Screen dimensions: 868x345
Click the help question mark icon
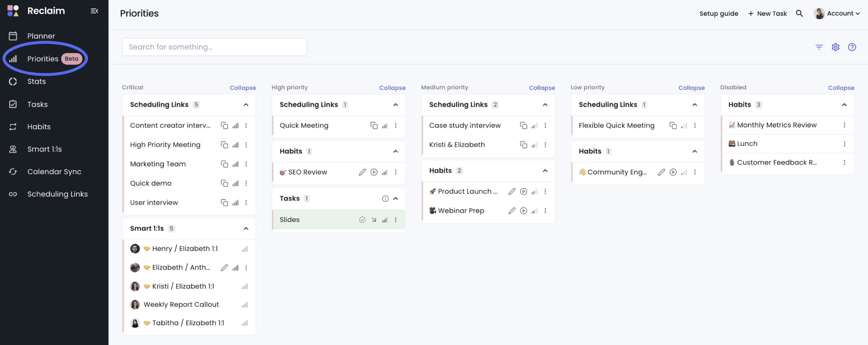pyautogui.click(x=852, y=47)
